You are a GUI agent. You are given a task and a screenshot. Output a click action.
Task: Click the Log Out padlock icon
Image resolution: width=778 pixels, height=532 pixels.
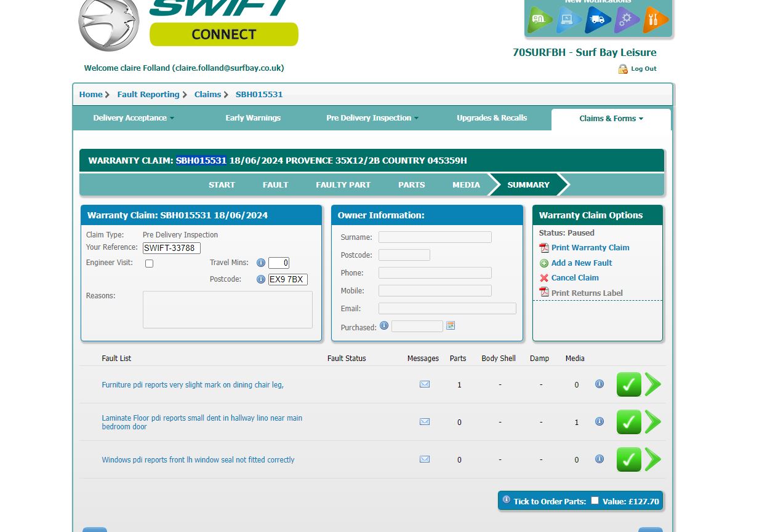click(x=623, y=69)
